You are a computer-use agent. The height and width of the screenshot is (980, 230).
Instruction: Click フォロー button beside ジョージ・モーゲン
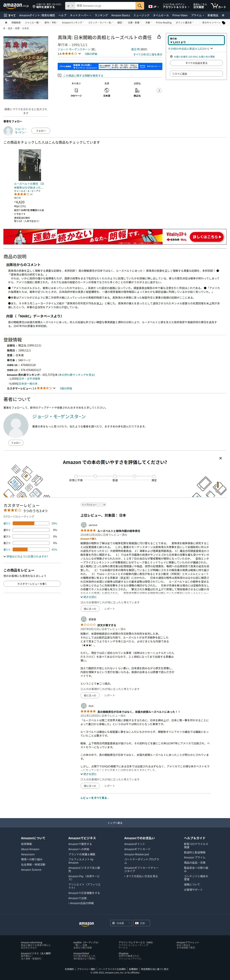[41, 131]
